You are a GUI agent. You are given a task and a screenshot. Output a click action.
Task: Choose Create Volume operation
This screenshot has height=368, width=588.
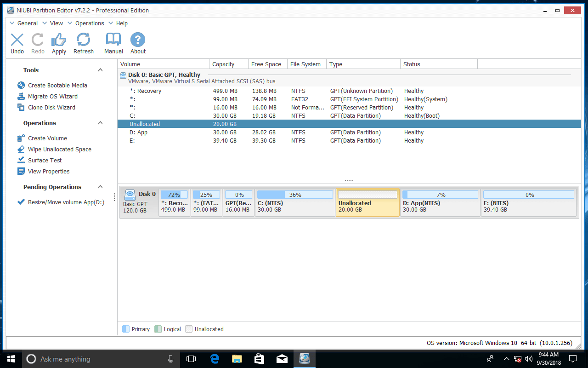tap(47, 138)
